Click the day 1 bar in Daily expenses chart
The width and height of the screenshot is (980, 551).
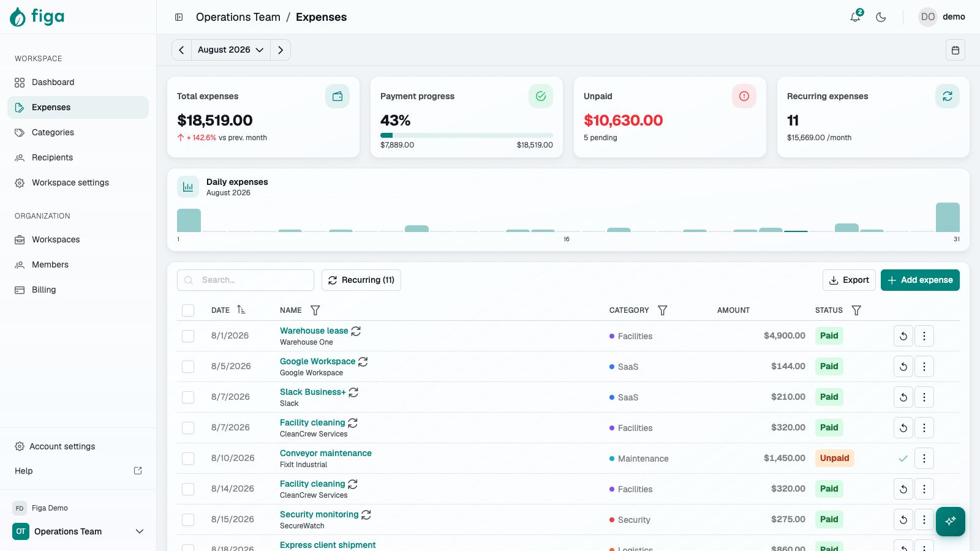pyautogui.click(x=189, y=220)
